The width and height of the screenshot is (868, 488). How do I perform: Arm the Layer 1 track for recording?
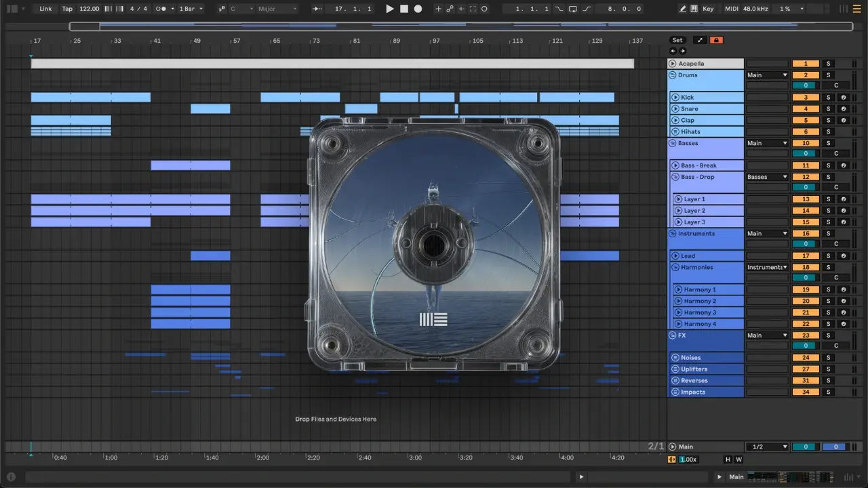[x=843, y=199]
